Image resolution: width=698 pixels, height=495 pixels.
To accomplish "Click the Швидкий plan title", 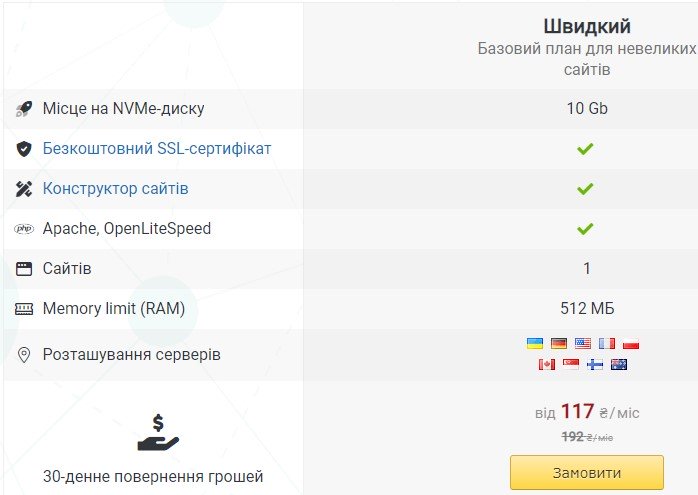I will pyautogui.click(x=587, y=26).
